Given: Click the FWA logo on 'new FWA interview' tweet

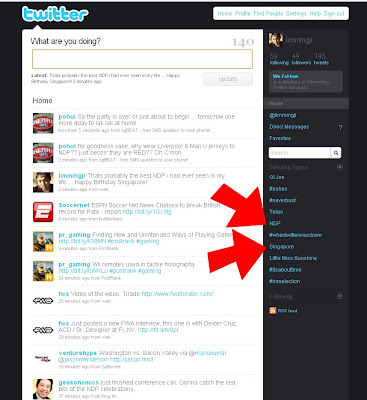Looking at the screenshot, I should click(x=43, y=330).
